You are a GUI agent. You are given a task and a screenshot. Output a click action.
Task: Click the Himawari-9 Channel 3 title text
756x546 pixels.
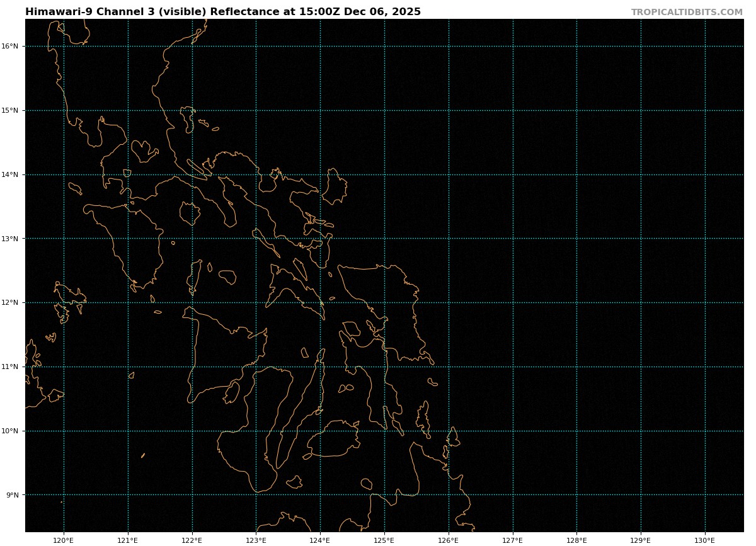click(x=223, y=12)
